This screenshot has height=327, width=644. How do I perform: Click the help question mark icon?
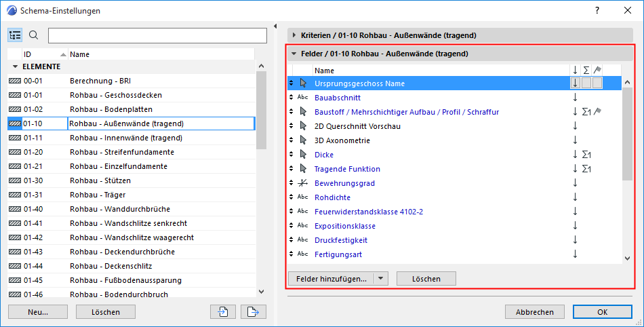(597, 10)
